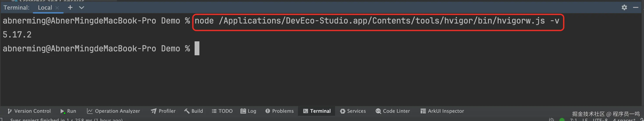Open the Problems panel

[279, 111]
